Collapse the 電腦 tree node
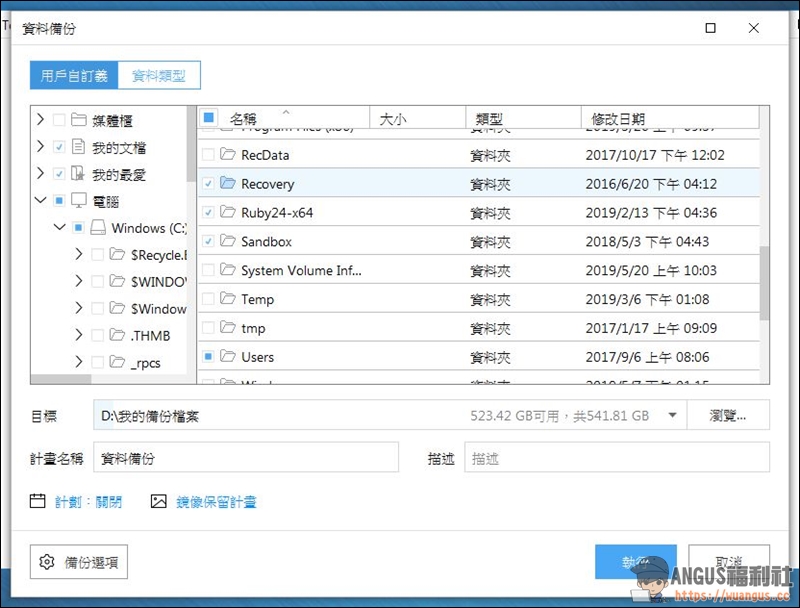The image size is (800, 608). pyautogui.click(x=40, y=201)
